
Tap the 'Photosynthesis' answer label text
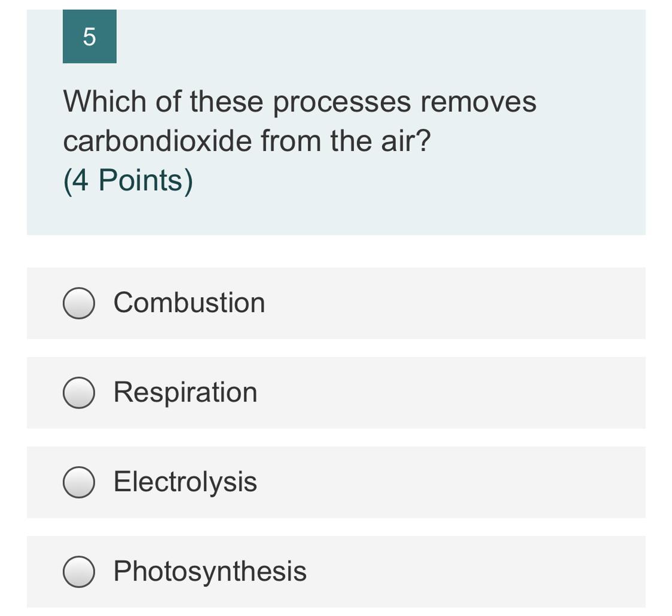(x=210, y=572)
